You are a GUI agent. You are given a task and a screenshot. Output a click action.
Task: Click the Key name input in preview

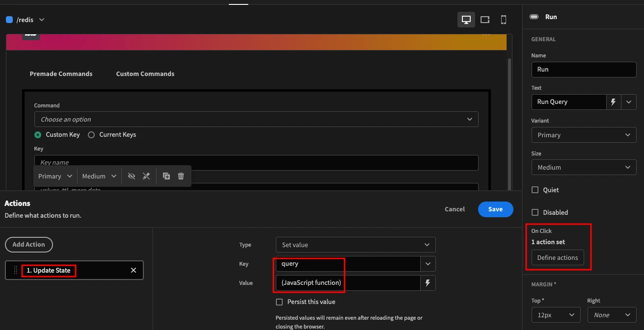click(x=256, y=163)
